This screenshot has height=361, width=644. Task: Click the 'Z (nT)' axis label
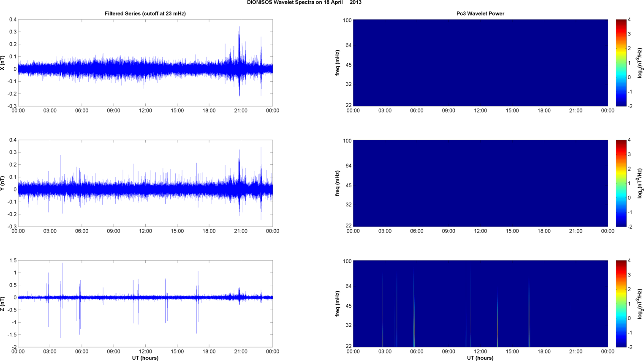point(3,304)
